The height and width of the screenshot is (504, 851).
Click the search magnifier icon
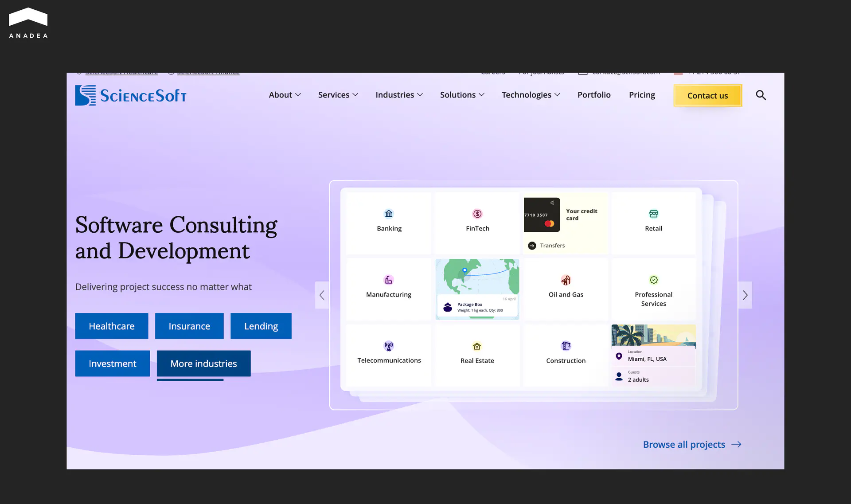coord(761,95)
